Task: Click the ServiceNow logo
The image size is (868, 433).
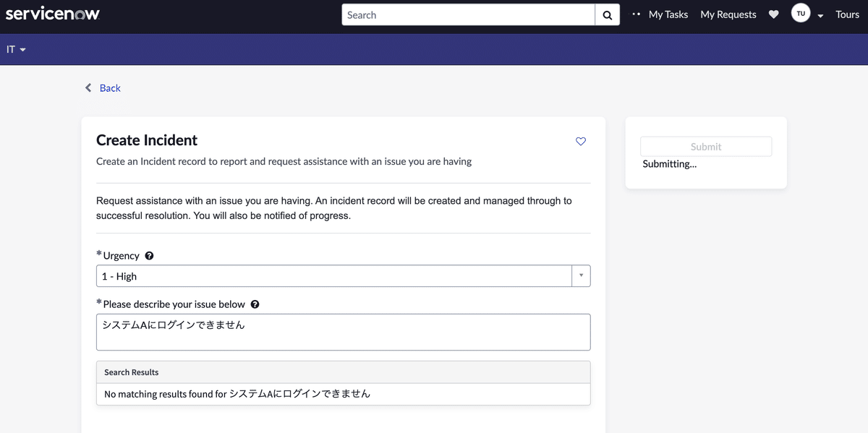Action: pyautogui.click(x=53, y=14)
